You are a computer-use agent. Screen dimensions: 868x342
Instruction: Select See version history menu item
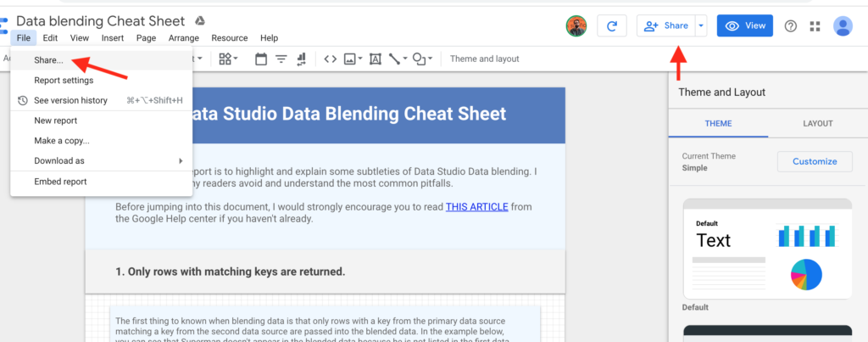click(x=70, y=100)
